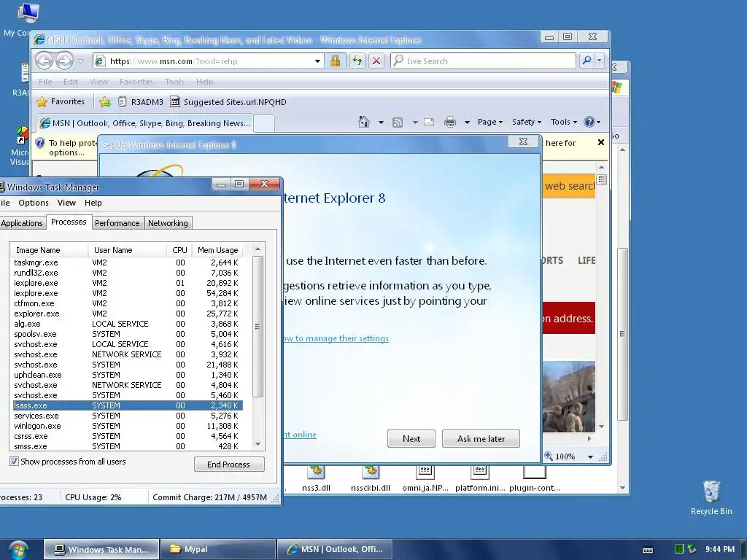The height and width of the screenshot is (560, 747).
Task: Select the winlogon.exe process row
Action: (x=128, y=426)
